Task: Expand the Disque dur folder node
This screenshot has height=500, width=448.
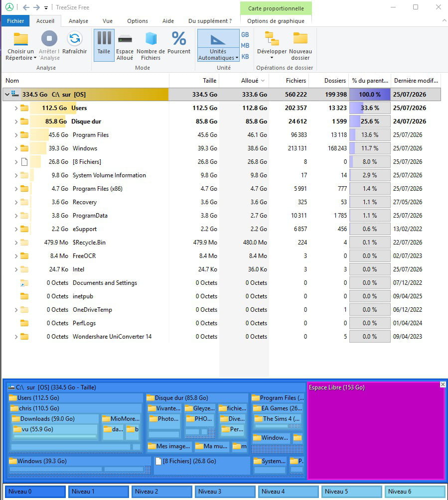Action: click(x=16, y=122)
